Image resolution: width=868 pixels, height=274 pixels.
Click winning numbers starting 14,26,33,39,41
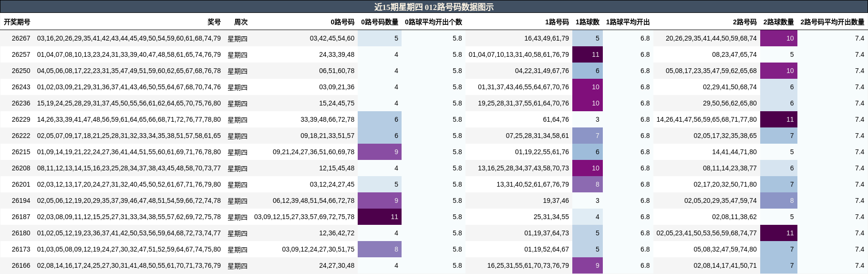[129, 119]
